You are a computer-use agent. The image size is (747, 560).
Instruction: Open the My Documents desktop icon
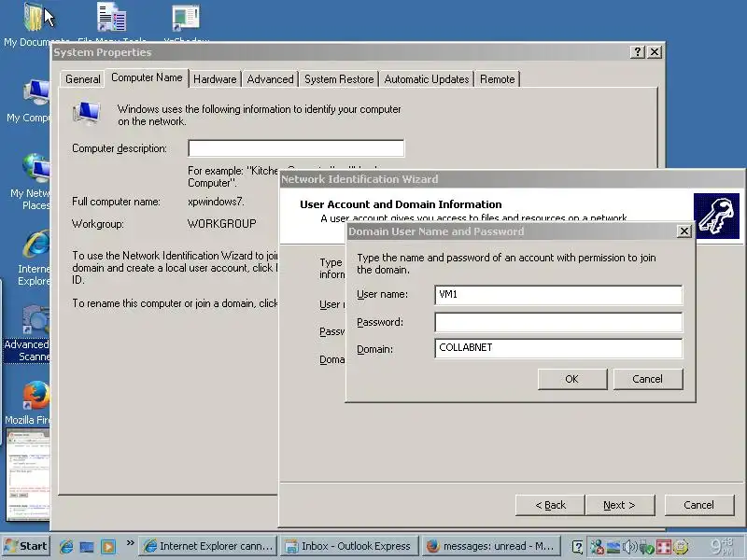click(34, 18)
